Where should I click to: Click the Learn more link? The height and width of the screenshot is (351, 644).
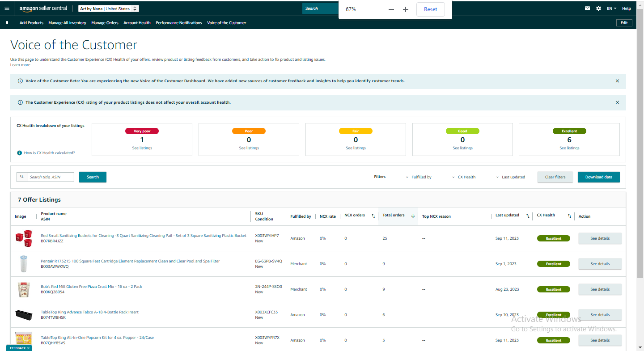point(20,65)
